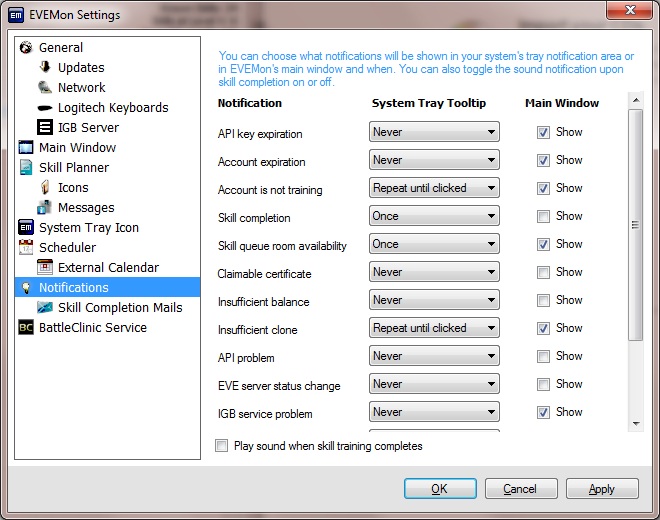
Task: Click the notifications list scrollbar thumb
Action: pos(636,225)
